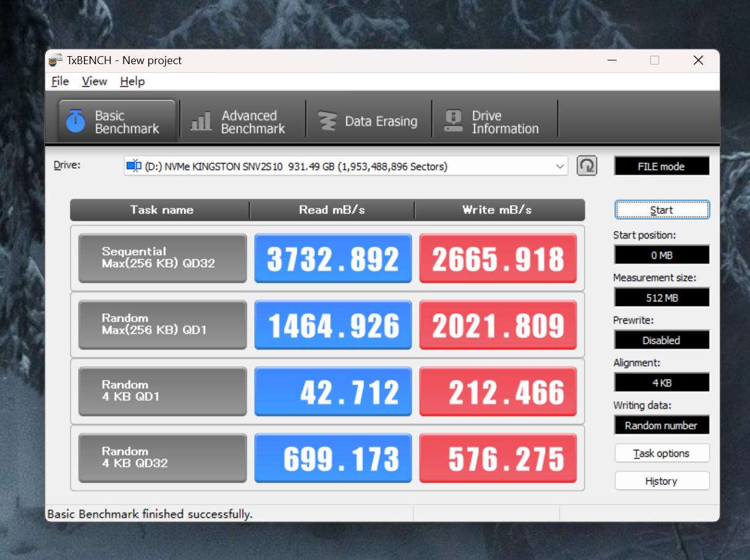Click the Start position 0 MB field
Viewport: 750px width, 560px height.
[x=661, y=254]
